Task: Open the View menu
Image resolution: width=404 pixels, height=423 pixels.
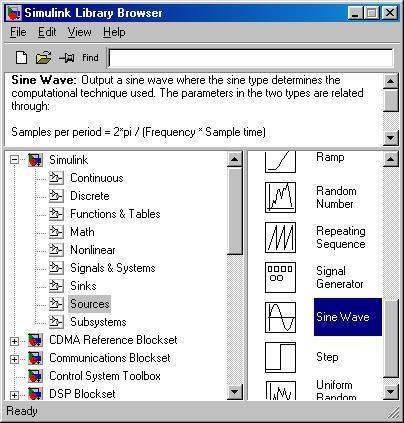Action: pos(79,32)
